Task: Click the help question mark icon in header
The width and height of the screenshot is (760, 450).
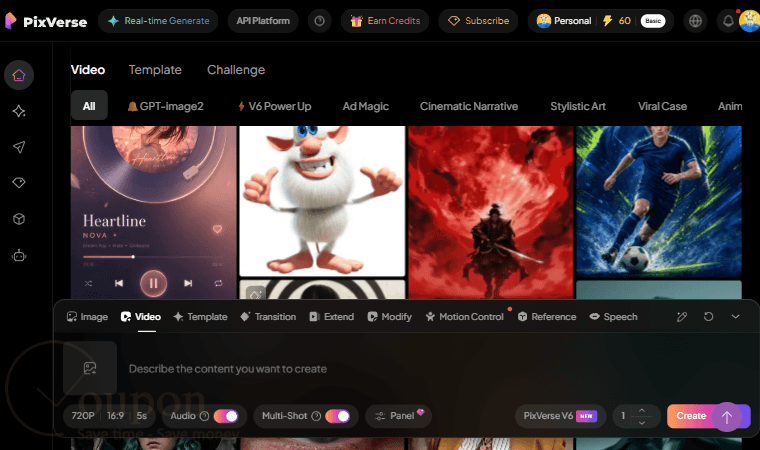Action: click(x=319, y=21)
